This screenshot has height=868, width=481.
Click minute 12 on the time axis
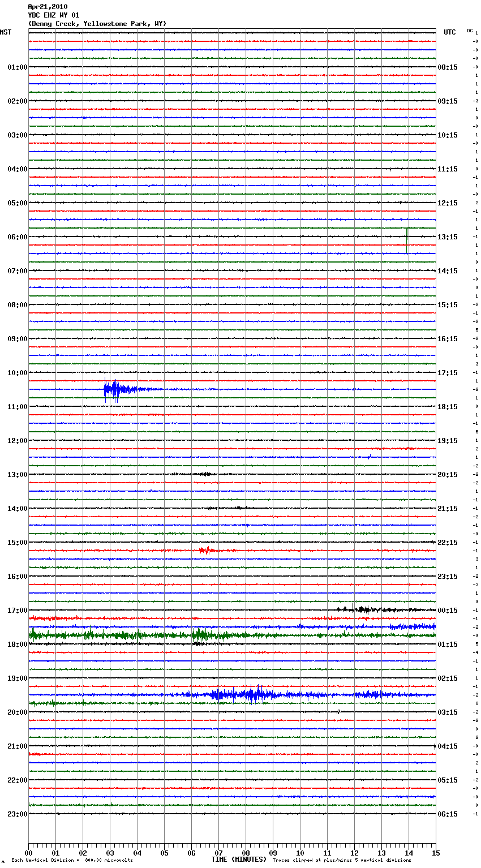(x=354, y=853)
